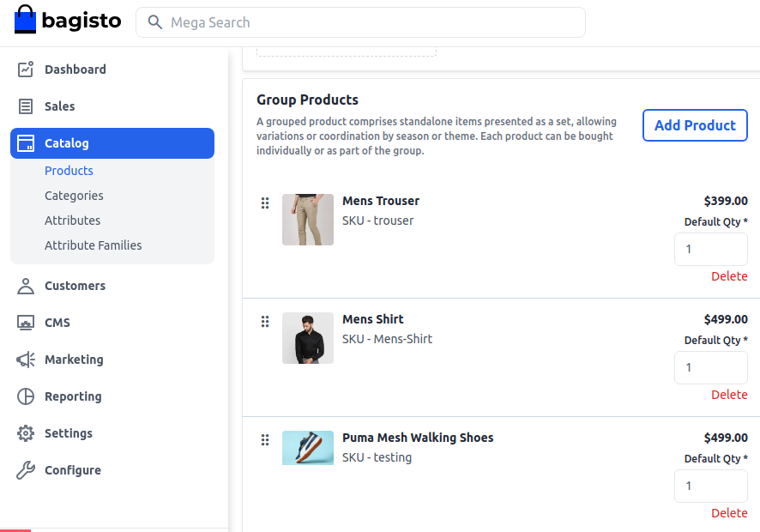
Task: Click the Settings gear icon
Action: tap(26, 433)
